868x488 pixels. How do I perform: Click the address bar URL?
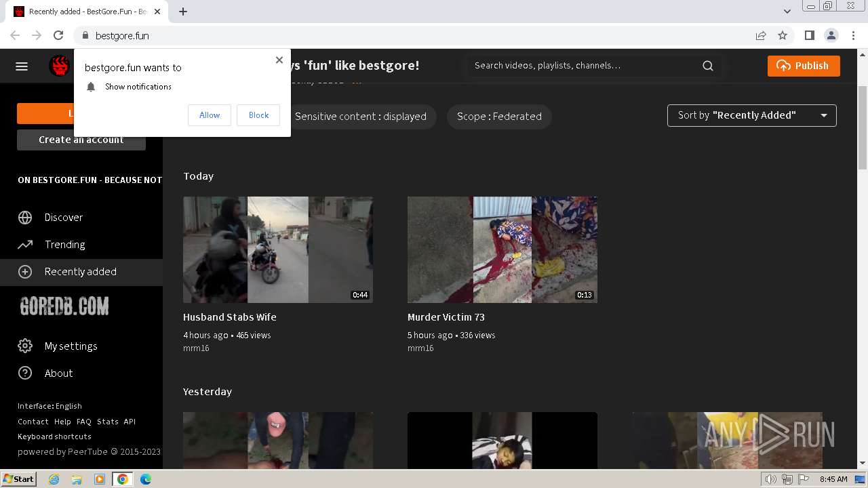coord(122,36)
